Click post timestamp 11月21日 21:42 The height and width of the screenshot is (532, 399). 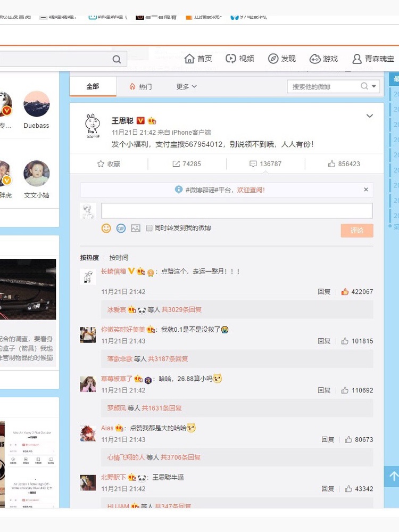(x=134, y=132)
